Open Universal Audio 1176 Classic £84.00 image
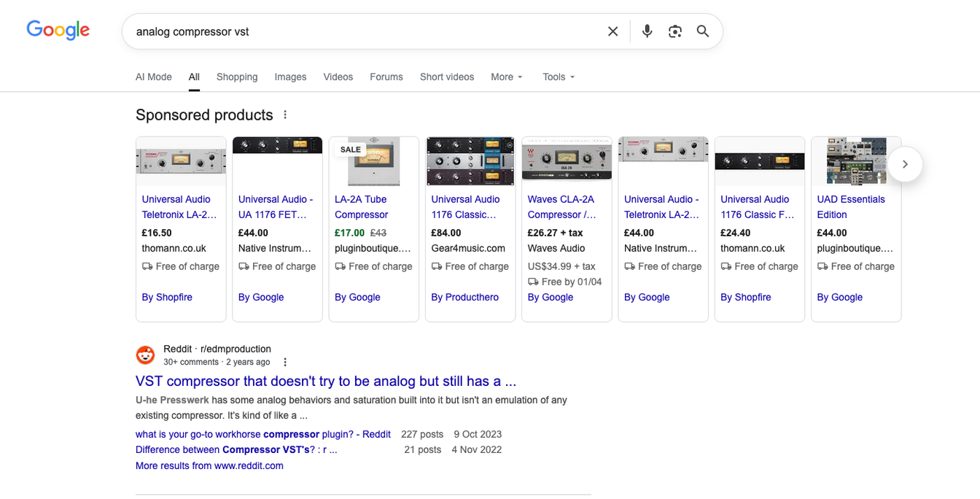The height and width of the screenshot is (499, 980). point(470,161)
